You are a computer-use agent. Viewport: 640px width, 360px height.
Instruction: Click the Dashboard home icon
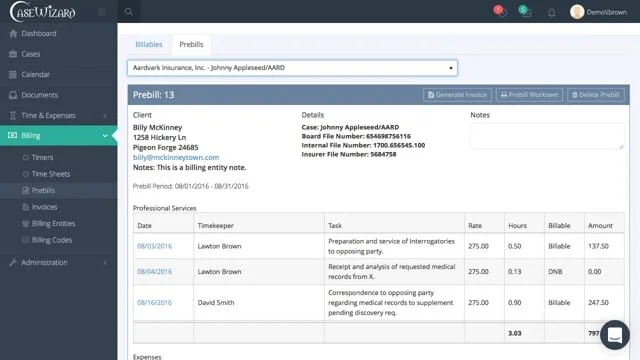(13, 33)
